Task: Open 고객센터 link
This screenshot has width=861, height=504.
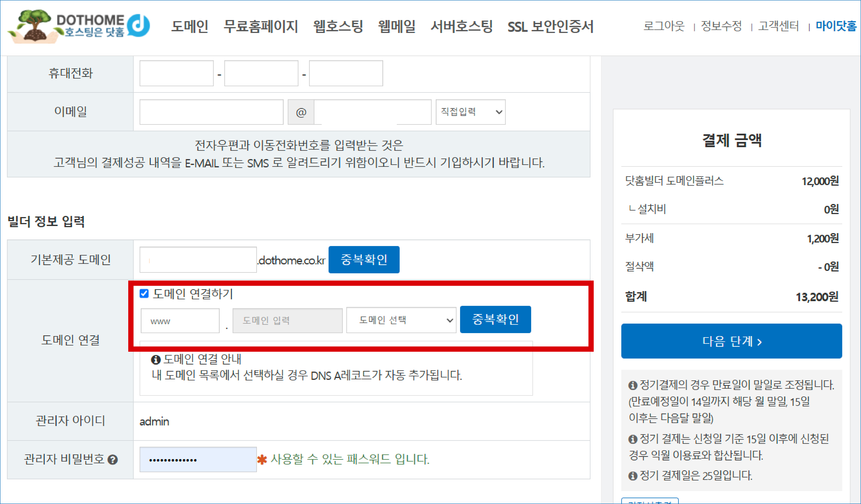Action: click(778, 26)
